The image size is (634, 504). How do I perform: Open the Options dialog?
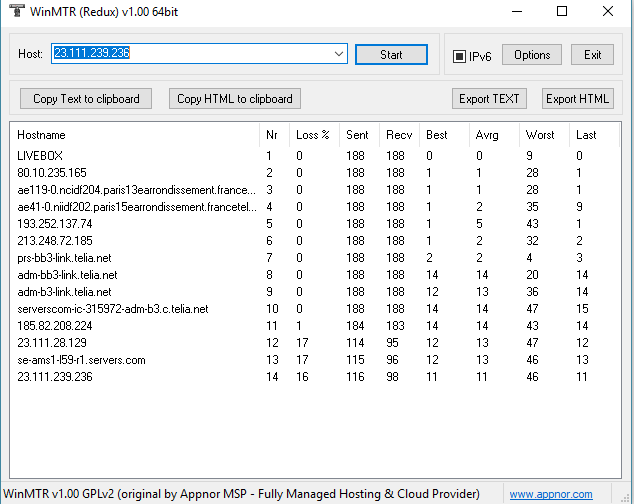click(x=532, y=55)
